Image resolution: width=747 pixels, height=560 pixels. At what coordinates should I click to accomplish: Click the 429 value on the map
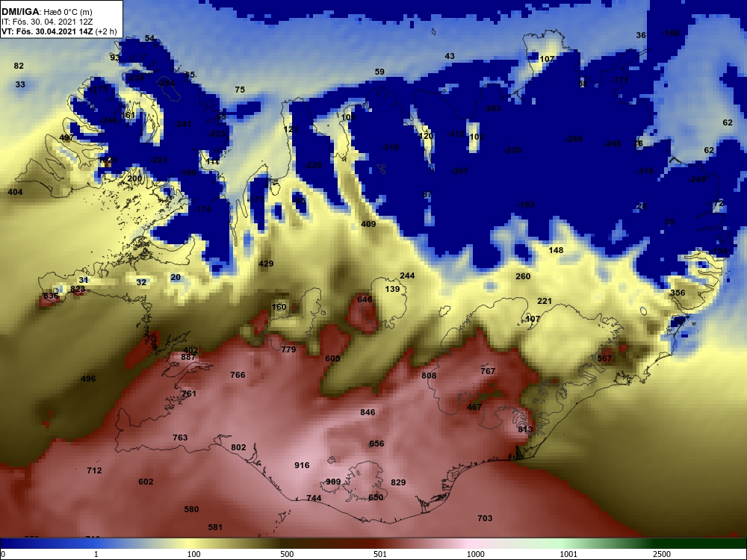point(266,264)
